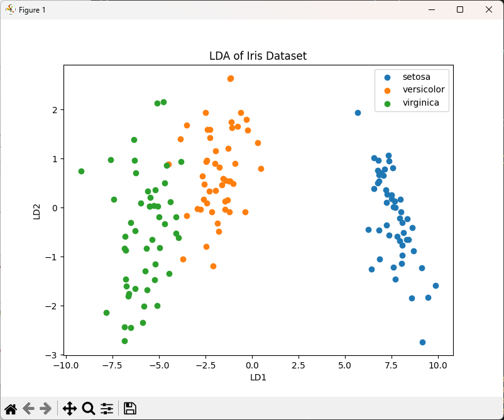
Task: Click the Figure 1 window icon
Action: point(11,10)
